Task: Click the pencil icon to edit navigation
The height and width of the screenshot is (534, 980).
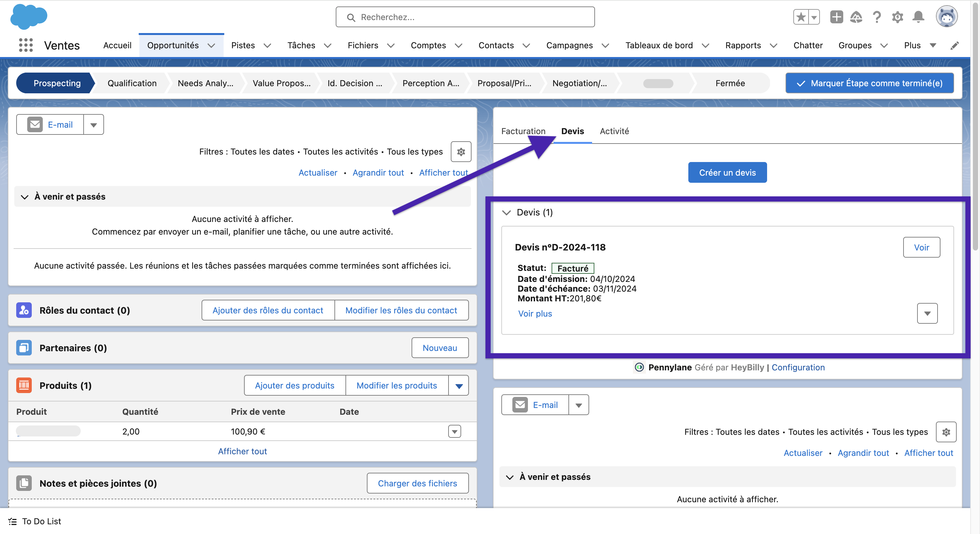Action: (x=954, y=46)
